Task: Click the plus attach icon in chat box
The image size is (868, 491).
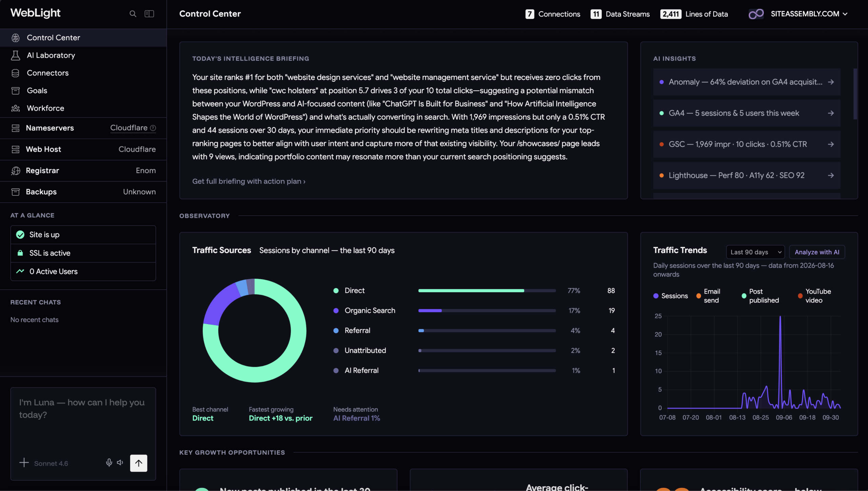Action: (x=24, y=463)
